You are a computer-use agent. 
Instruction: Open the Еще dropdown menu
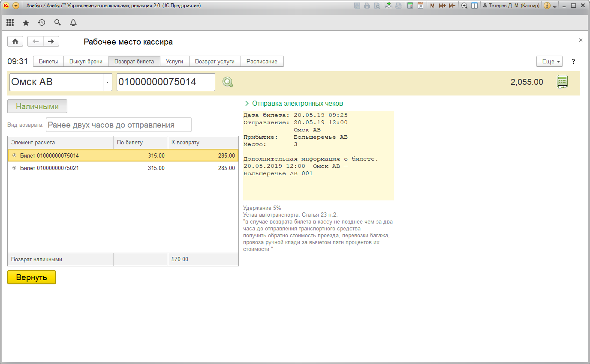[549, 61]
